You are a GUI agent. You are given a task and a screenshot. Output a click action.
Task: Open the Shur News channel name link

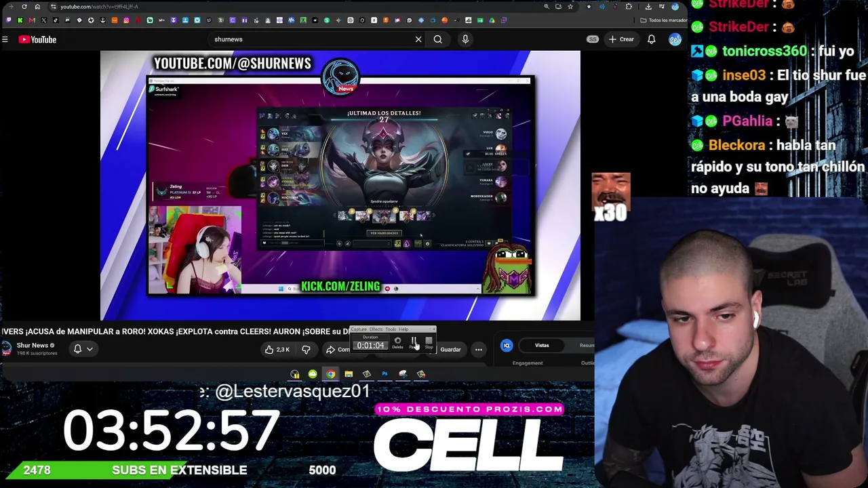click(x=32, y=345)
